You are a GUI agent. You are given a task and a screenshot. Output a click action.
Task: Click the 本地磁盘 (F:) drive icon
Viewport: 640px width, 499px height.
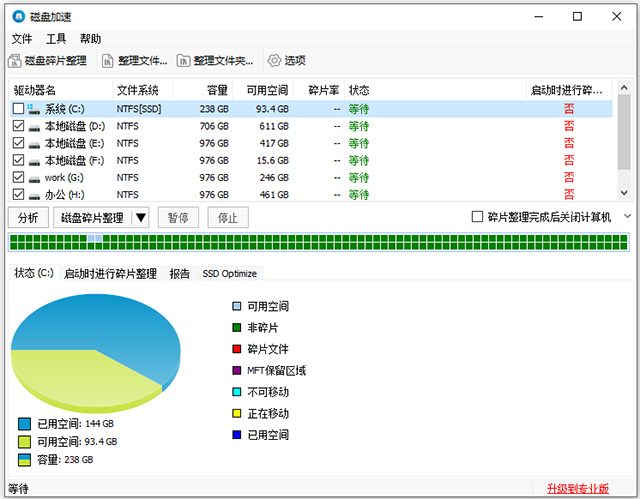(34, 162)
